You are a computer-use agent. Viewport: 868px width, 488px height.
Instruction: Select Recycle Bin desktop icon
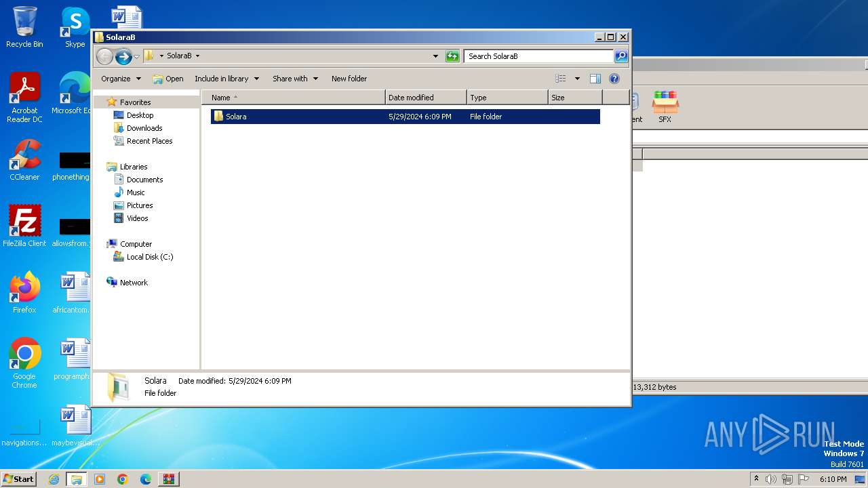point(24,27)
